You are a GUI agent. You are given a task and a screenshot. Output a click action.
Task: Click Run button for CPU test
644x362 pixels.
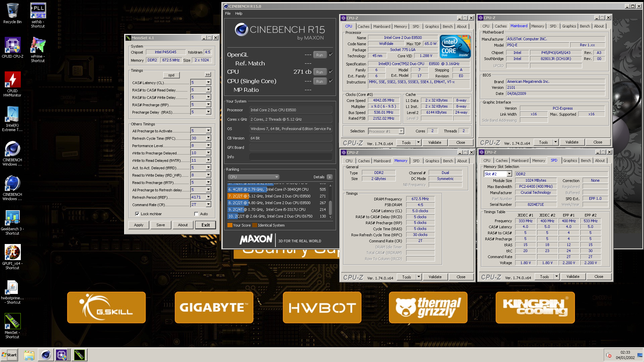click(320, 72)
